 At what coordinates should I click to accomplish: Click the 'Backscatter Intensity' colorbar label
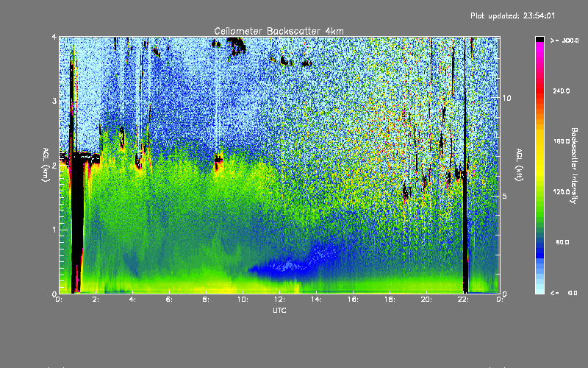click(x=574, y=166)
